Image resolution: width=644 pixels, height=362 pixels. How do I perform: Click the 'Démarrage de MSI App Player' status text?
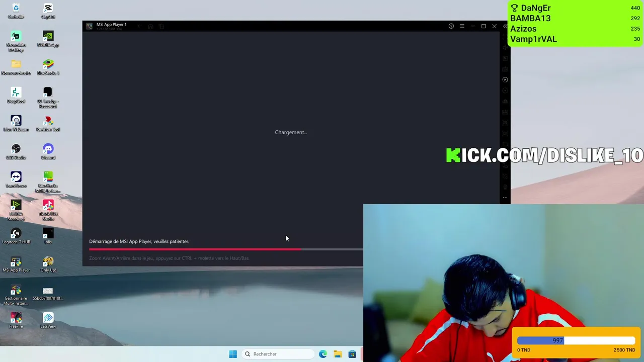[139, 241]
